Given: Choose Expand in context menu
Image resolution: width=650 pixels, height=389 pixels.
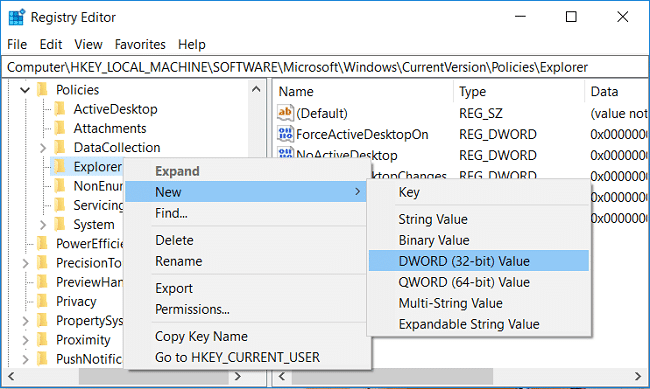Looking at the screenshot, I should 245,171.
